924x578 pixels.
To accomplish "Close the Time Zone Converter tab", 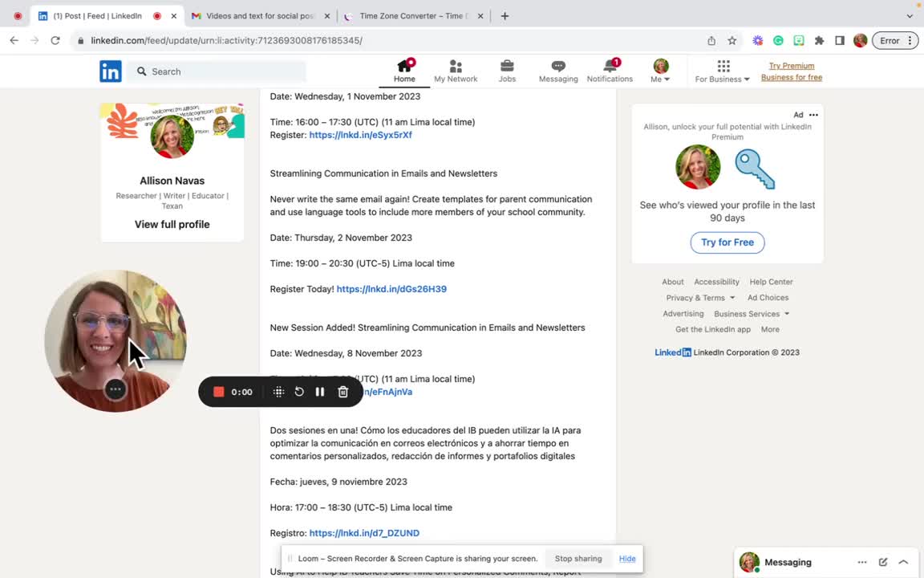I will tap(480, 16).
